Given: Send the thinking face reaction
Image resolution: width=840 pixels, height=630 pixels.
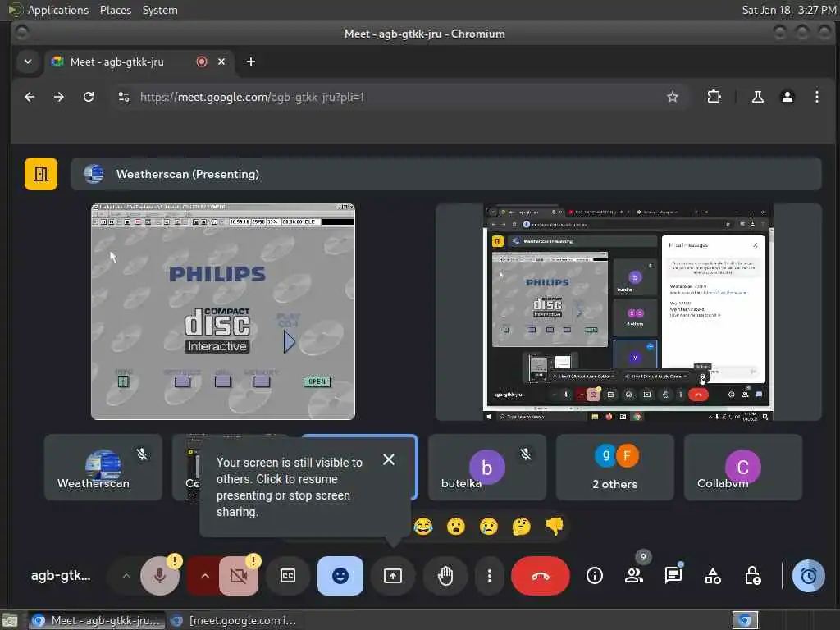Looking at the screenshot, I should (521, 527).
